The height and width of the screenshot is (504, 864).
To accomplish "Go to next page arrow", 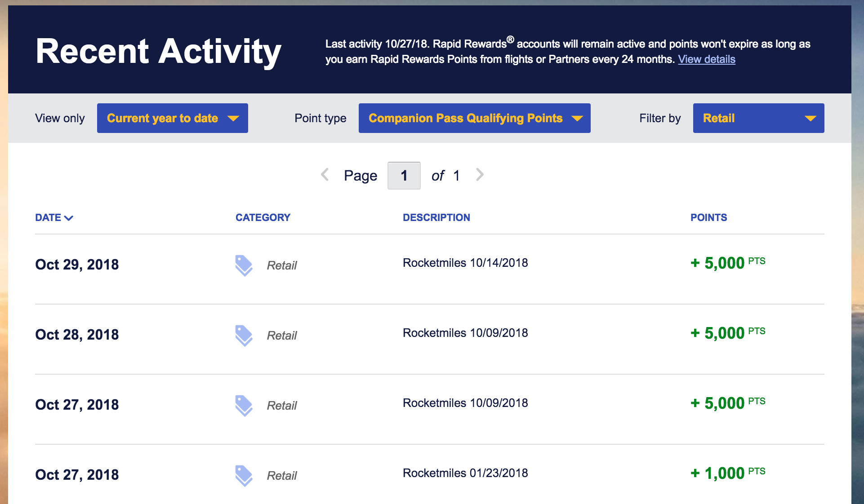I will pos(480,175).
